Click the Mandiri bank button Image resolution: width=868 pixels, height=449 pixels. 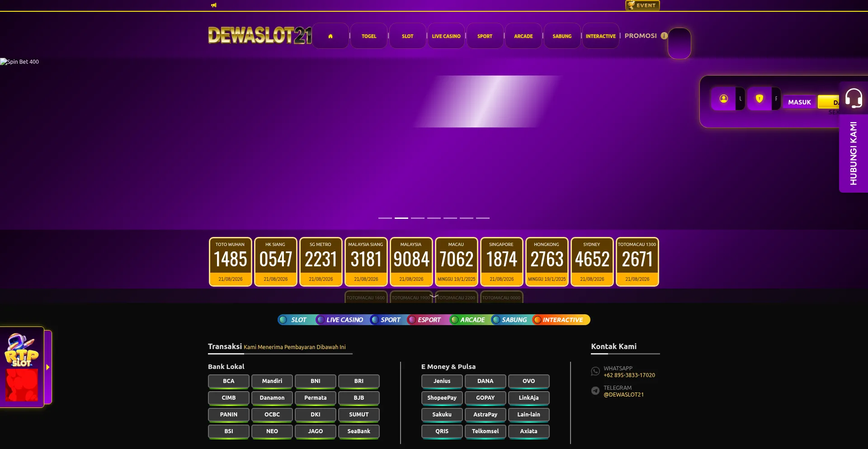click(272, 381)
